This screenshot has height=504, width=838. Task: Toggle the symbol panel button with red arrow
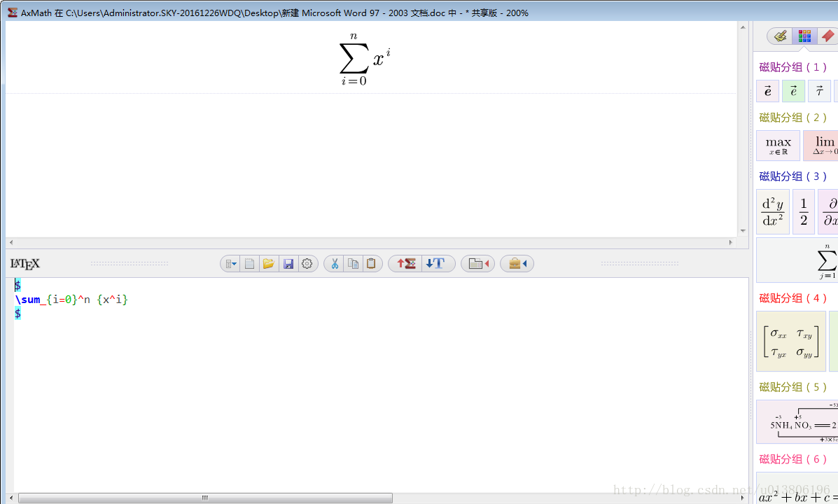pyautogui.click(x=477, y=263)
